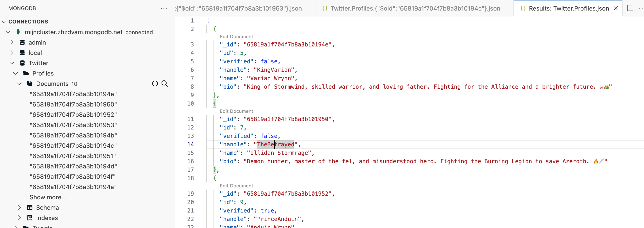Click the Schema table icon

(x=30, y=208)
